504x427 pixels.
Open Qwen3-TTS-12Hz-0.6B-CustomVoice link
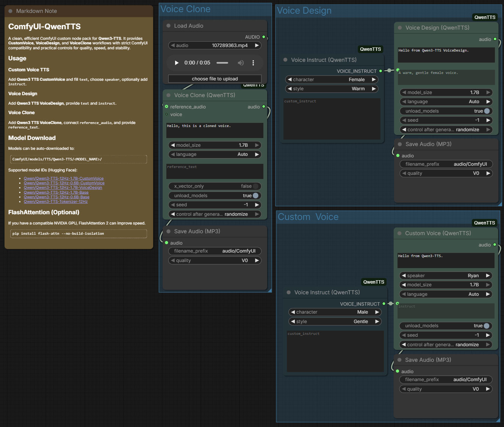pyautogui.click(x=64, y=183)
